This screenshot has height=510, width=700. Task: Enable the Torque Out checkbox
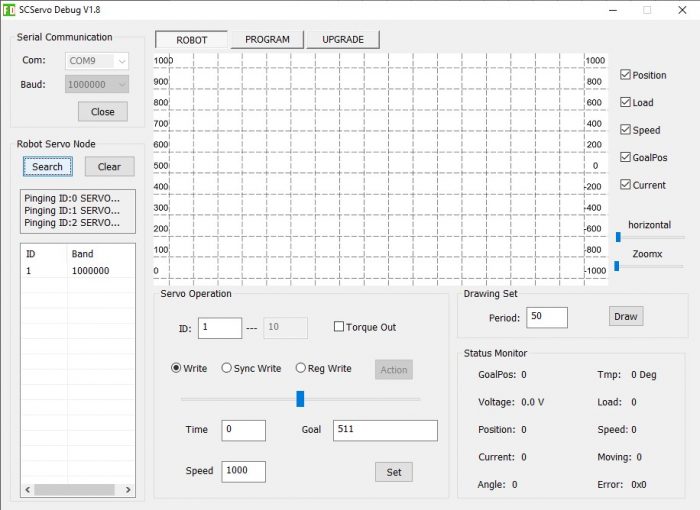[x=339, y=327]
